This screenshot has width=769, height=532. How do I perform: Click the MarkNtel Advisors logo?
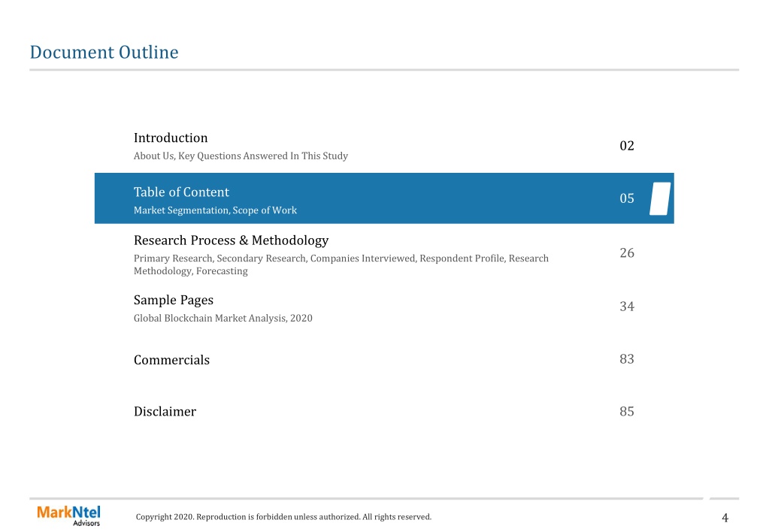[68, 515]
